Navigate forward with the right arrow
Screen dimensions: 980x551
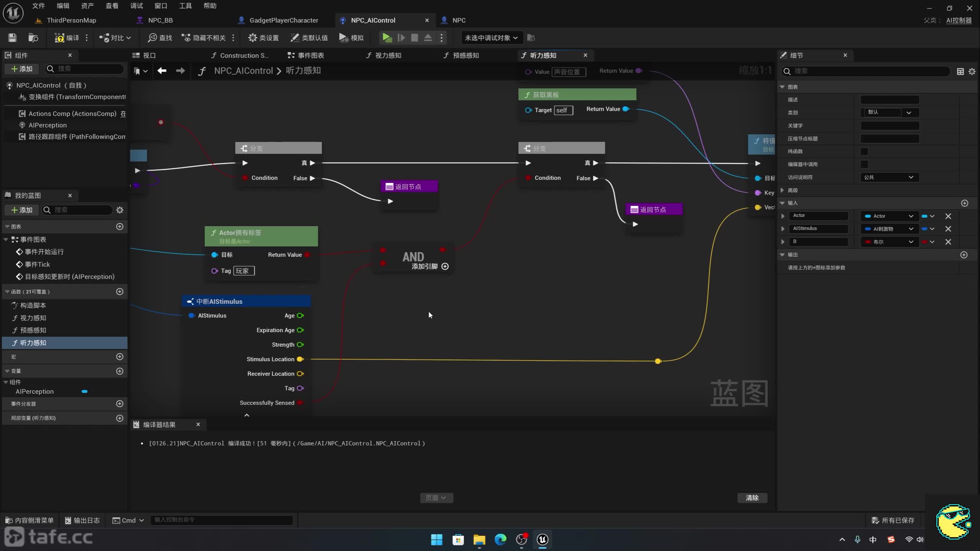click(x=180, y=71)
